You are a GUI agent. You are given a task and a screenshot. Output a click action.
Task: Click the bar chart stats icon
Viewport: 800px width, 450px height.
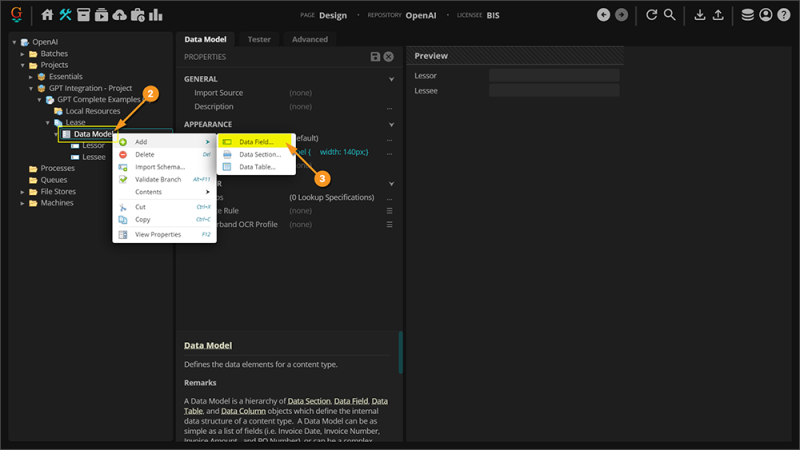[x=156, y=15]
